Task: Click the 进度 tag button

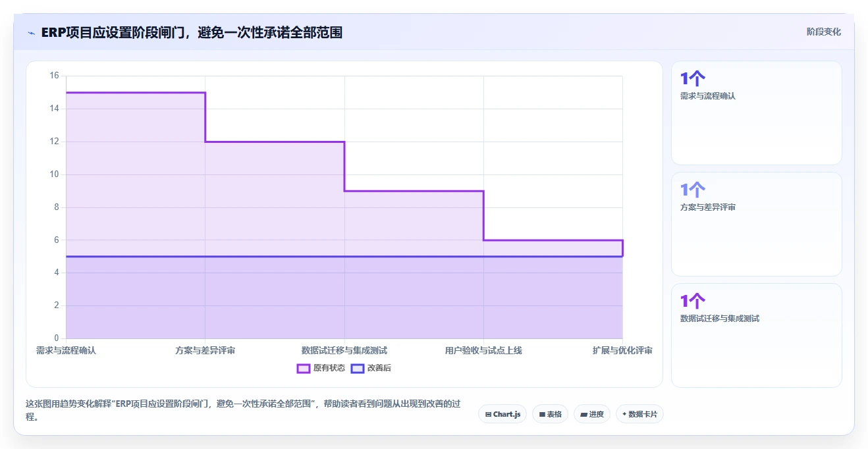Action: pos(592,414)
